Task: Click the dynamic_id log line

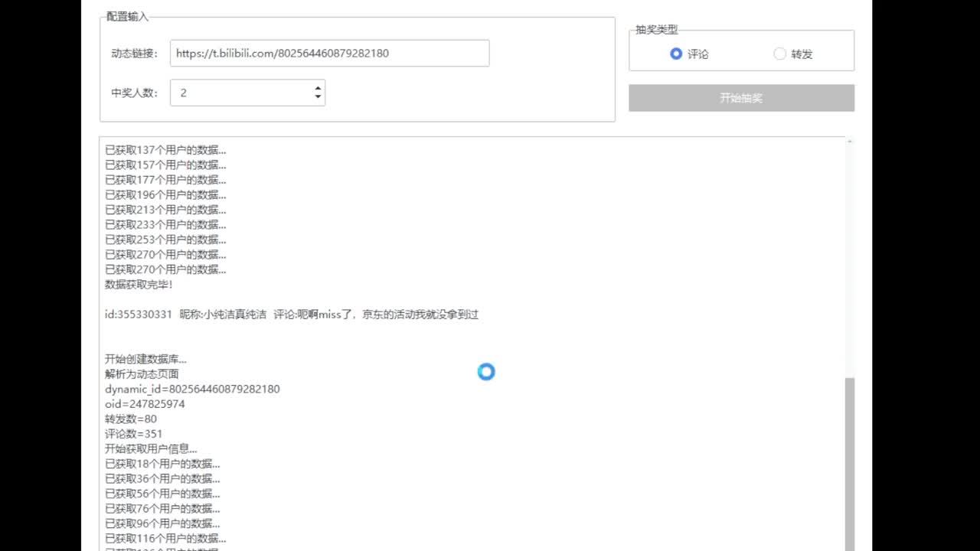Action: click(x=192, y=389)
